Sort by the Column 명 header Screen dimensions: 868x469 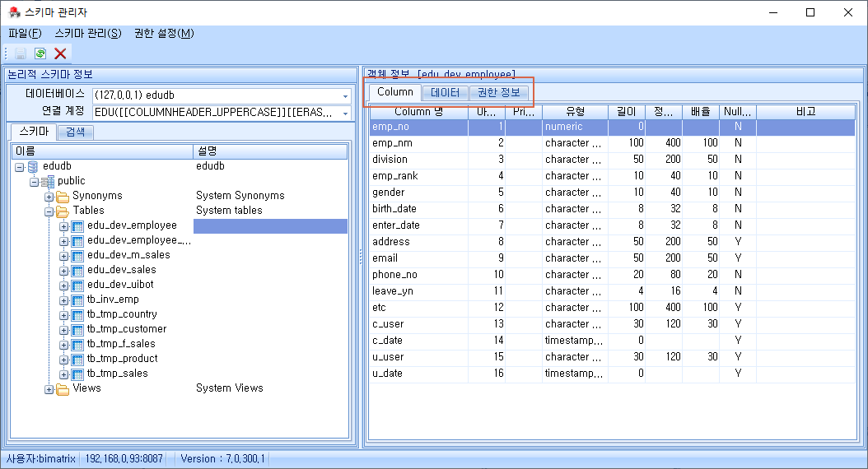[419, 112]
